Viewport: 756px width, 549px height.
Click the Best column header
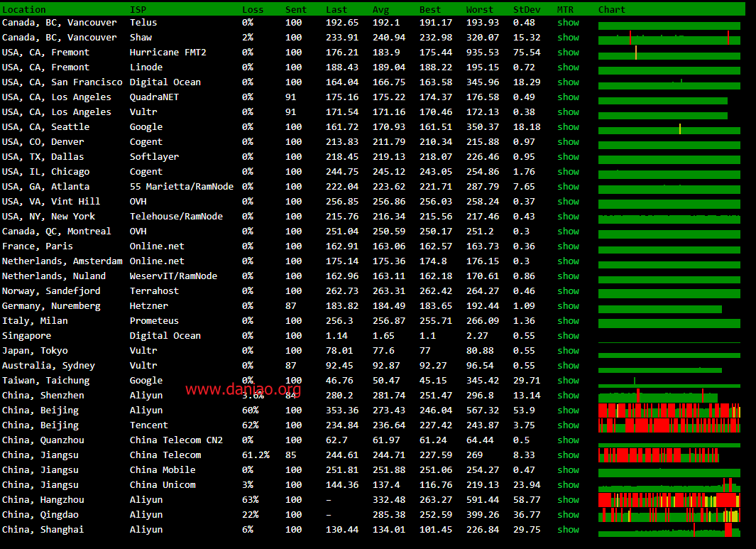pos(430,10)
